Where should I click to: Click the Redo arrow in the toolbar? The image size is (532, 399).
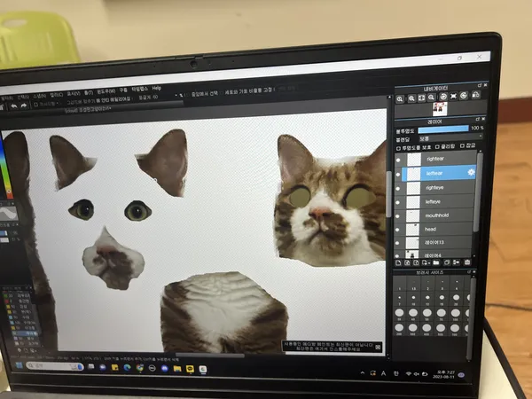tap(24, 106)
